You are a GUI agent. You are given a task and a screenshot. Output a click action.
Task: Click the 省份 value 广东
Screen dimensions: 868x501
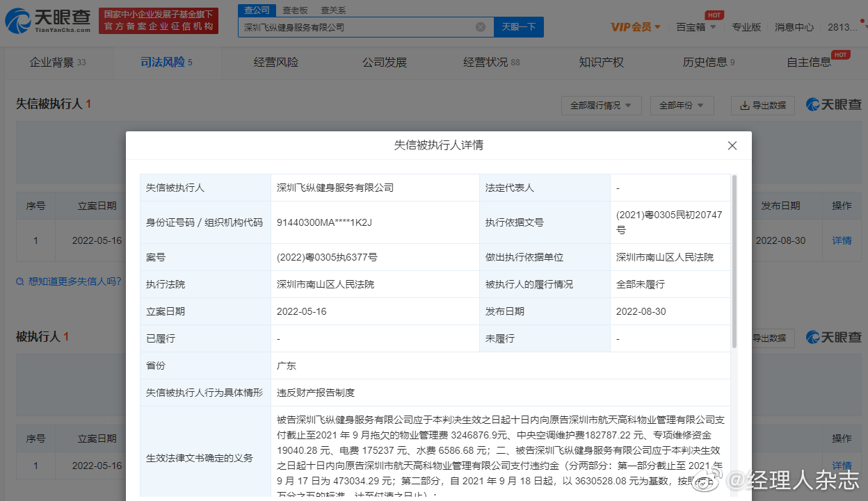[287, 366]
